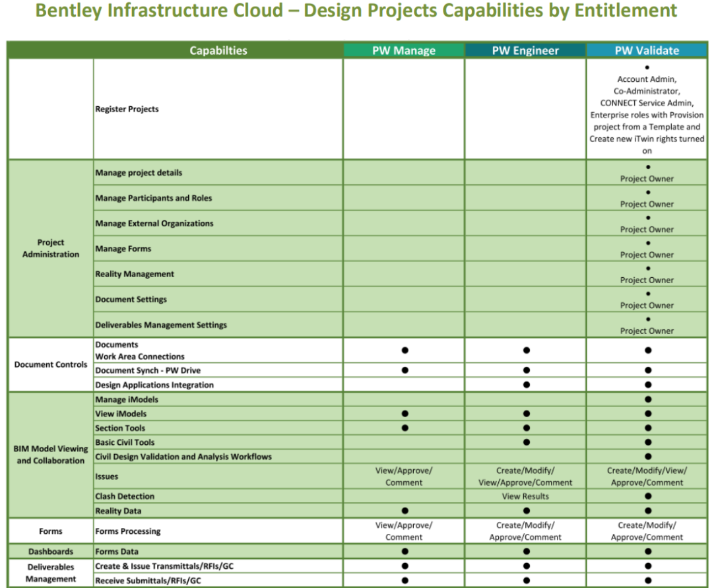This screenshot has width=714, height=588.
Task: Click PW Manage Forms Processing cell
Action: [x=404, y=531]
